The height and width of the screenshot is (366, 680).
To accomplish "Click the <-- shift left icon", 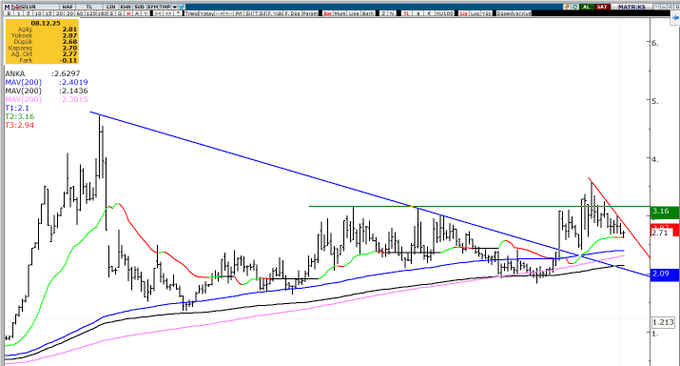I will (229, 13).
